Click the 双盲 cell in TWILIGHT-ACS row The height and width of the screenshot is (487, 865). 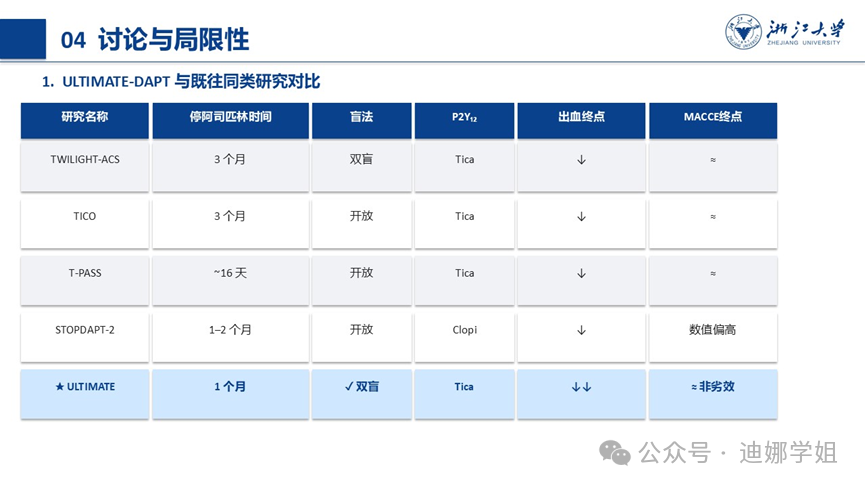pyautogui.click(x=362, y=167)
